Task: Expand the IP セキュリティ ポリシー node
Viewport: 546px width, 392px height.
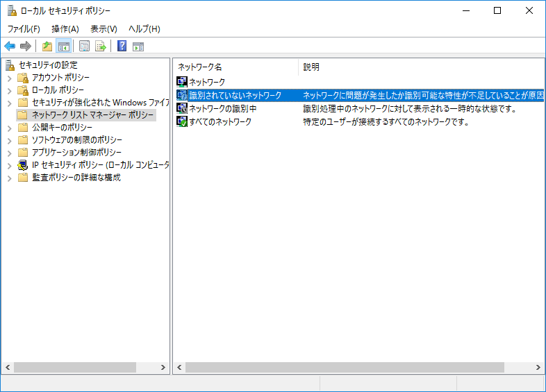Action: pos(10,166)
